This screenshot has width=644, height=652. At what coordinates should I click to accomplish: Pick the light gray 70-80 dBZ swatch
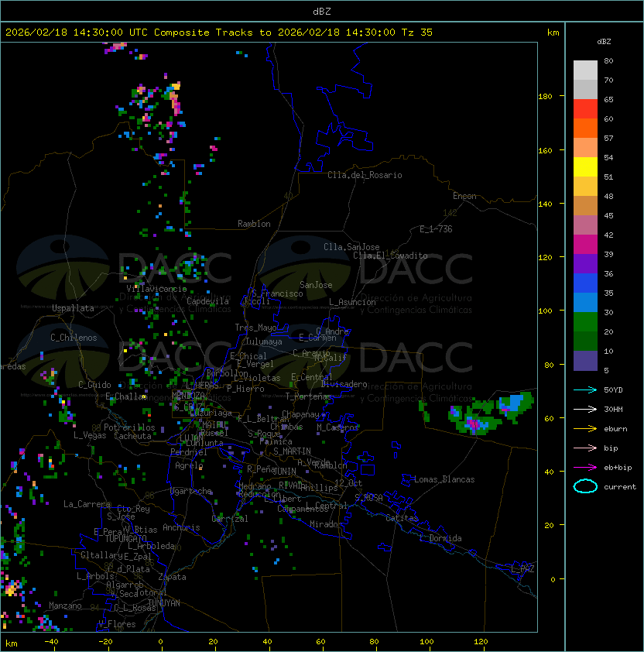point(585,70)
